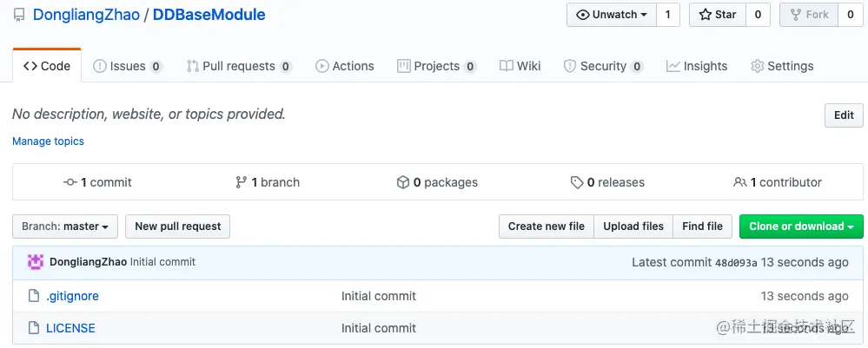Click the contributors people icon

[740, 182]
